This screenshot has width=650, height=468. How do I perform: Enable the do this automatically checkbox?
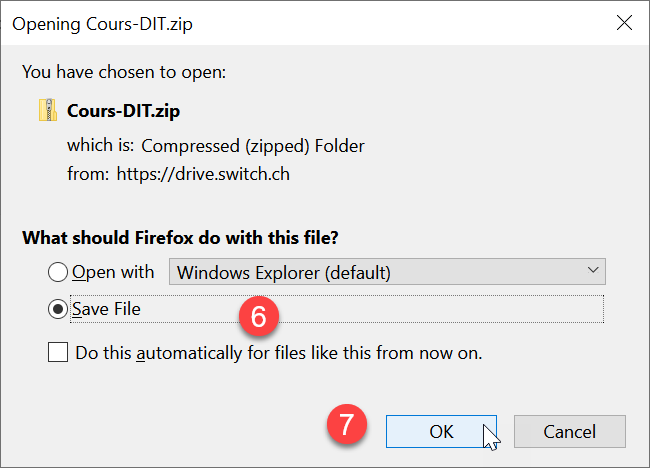58,352
